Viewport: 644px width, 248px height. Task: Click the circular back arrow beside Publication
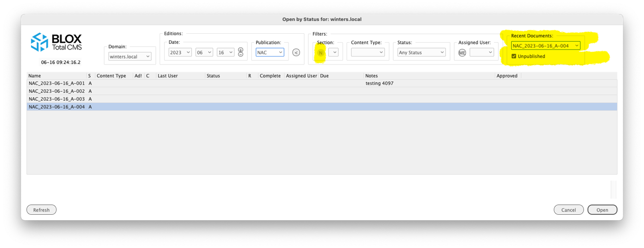296,53
